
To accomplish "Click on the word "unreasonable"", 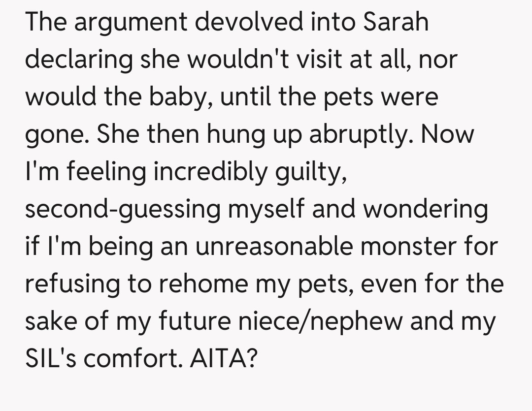I will click(274, 247).
